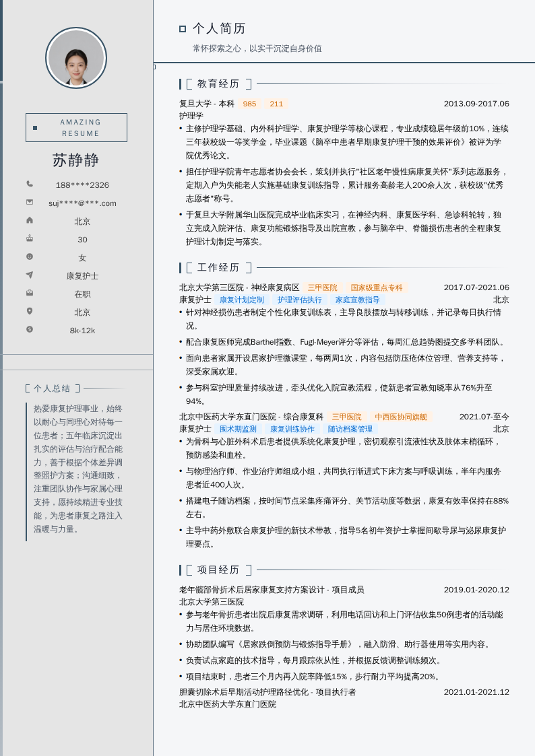Click the birthday cake age icon
535x756 pixels.
click(x=30, y=238)
